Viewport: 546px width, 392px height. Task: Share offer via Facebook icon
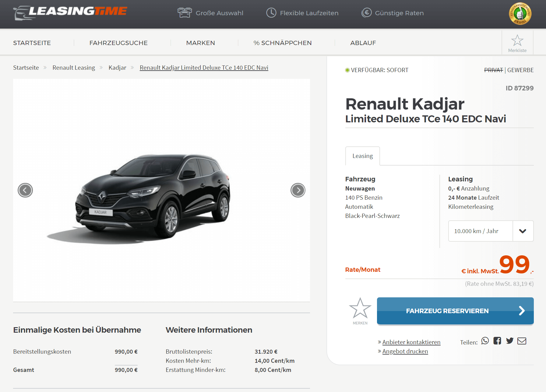[x=497, y=341]
